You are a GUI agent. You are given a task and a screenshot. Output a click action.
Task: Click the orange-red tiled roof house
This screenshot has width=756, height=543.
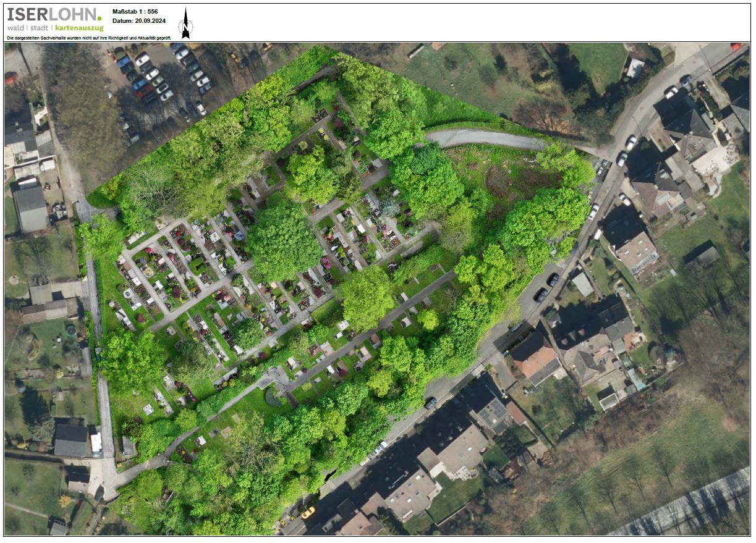pos(534,357)
